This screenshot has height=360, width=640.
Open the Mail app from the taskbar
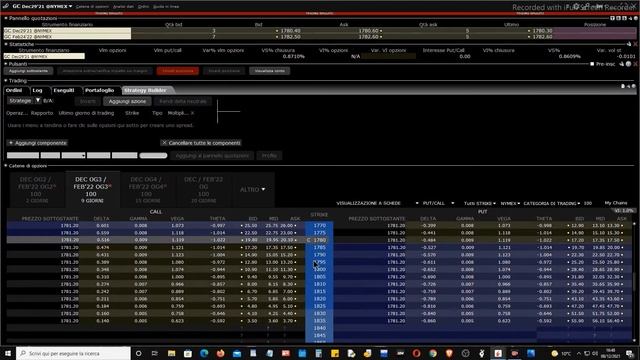[x=237, y=353]
